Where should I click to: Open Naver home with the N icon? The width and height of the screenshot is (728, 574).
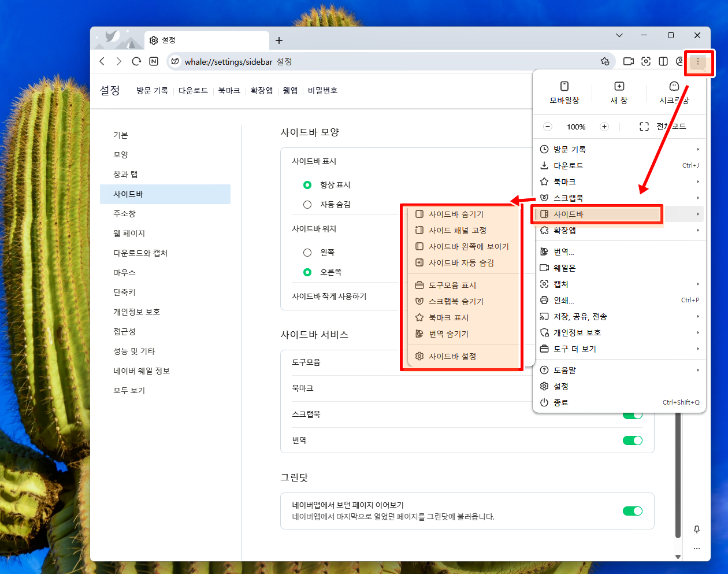click(154, 61)
